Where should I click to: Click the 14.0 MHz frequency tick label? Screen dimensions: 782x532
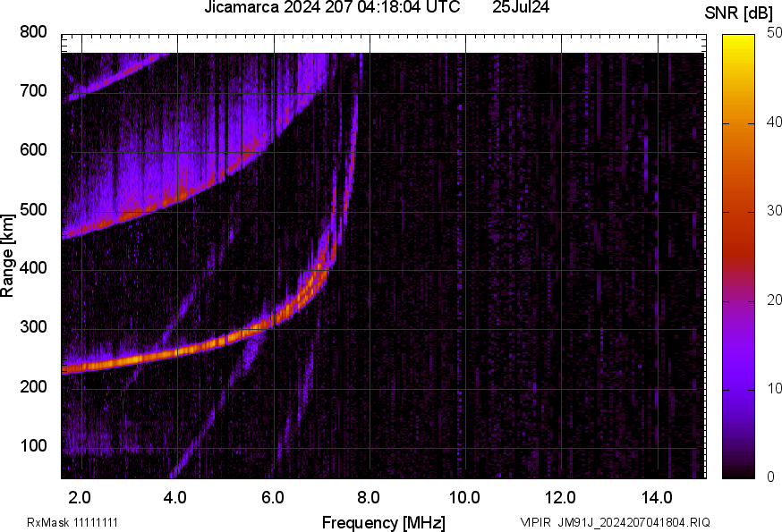click(657, 498)
